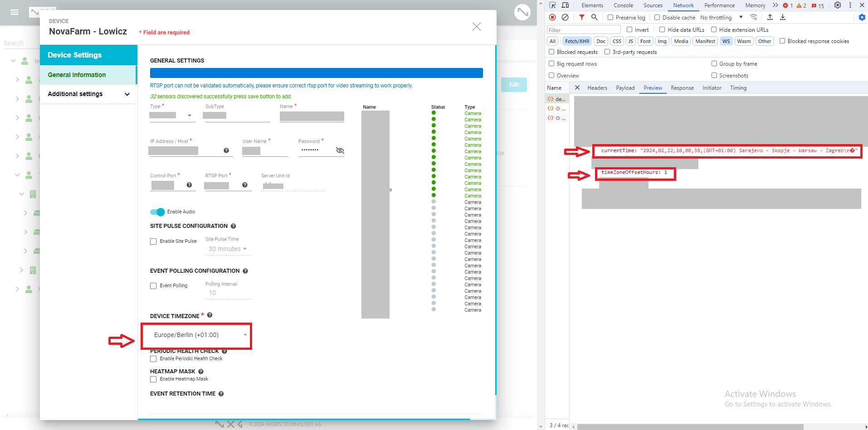
Task: Show help for Site Pulse Configuration
Action: 233,226
